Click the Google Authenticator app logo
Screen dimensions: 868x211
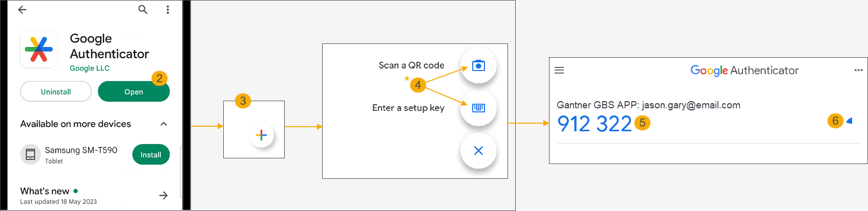(x=39, y=50)
